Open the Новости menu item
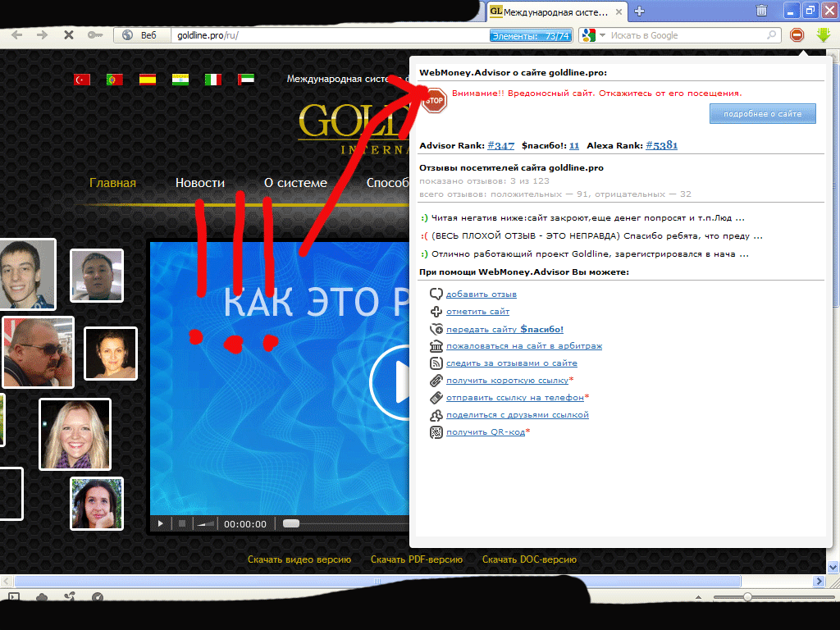The height and width of the screenshot is (630, 840). (200, 183)
